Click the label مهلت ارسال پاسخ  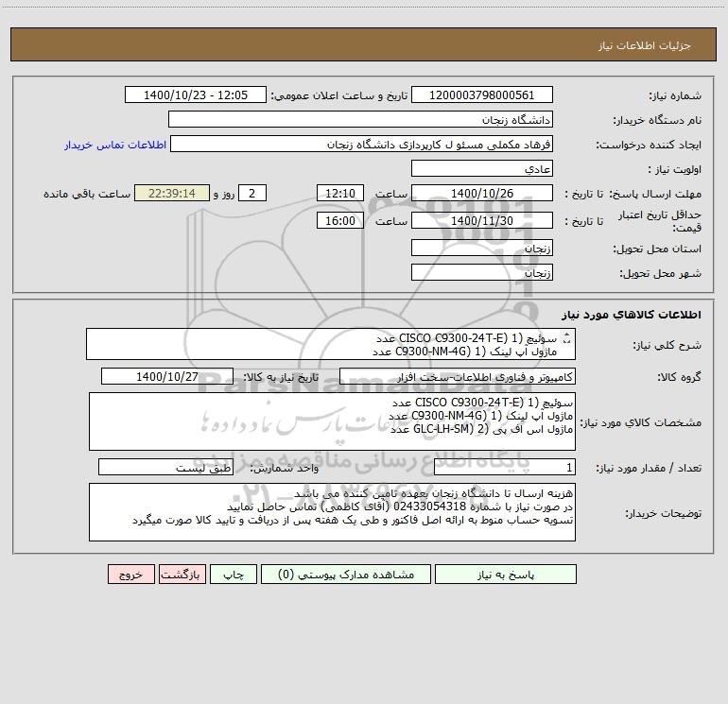[x=655, y=194]
